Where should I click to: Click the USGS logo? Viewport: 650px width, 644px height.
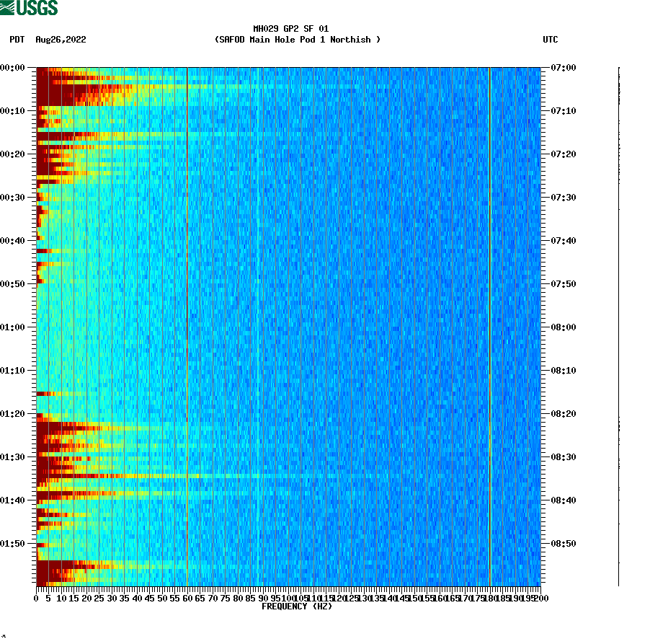click(x=29, y=7)
